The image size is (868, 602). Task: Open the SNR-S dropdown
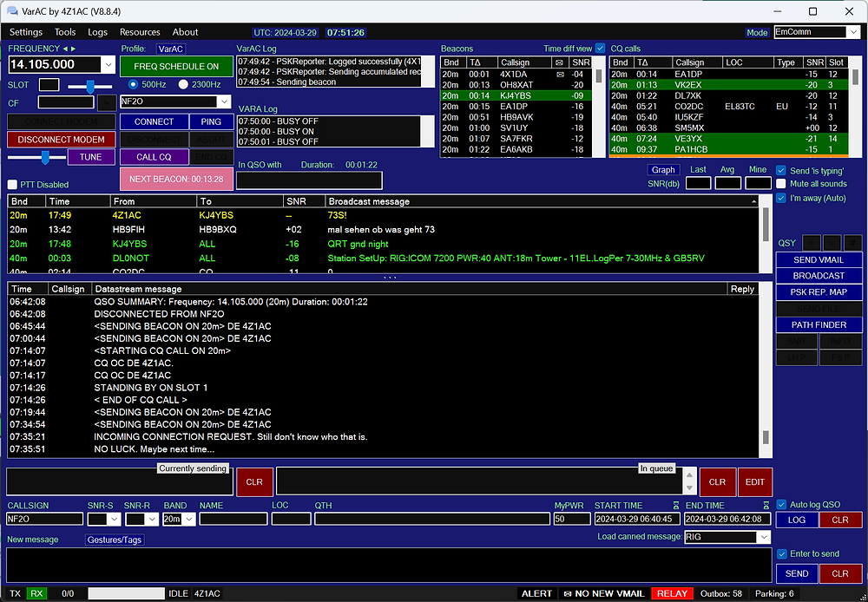[x=114, y=519]
